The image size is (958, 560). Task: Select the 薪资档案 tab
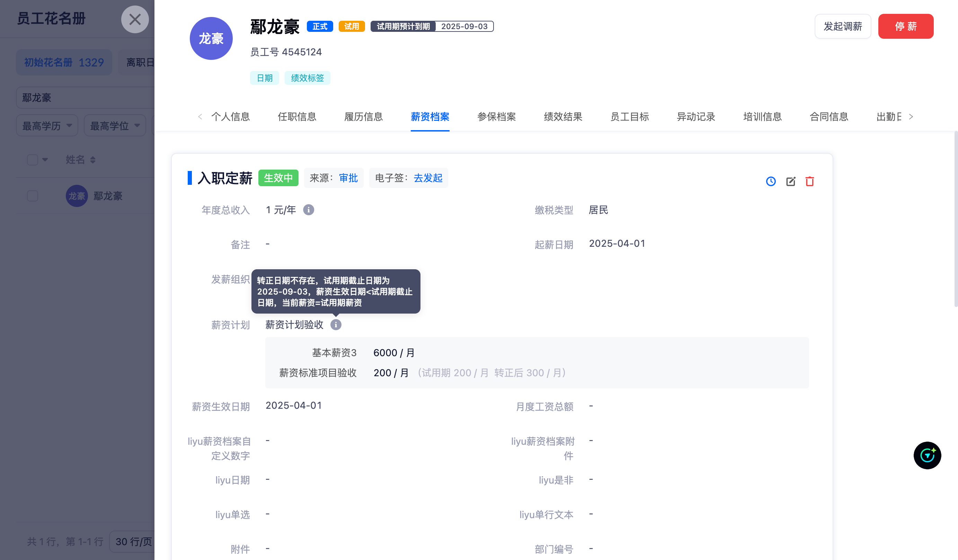pyautogui.click(x=430, y=117)
